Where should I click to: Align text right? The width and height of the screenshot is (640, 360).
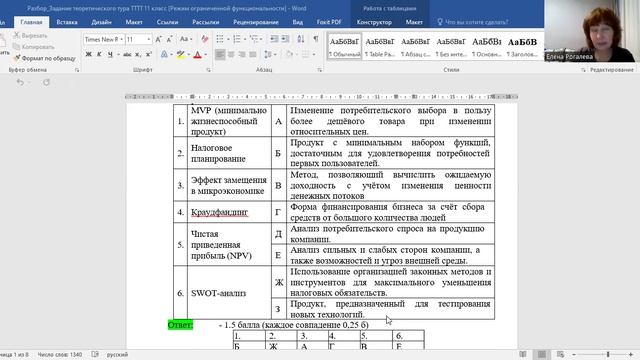(x=242, y=54)
